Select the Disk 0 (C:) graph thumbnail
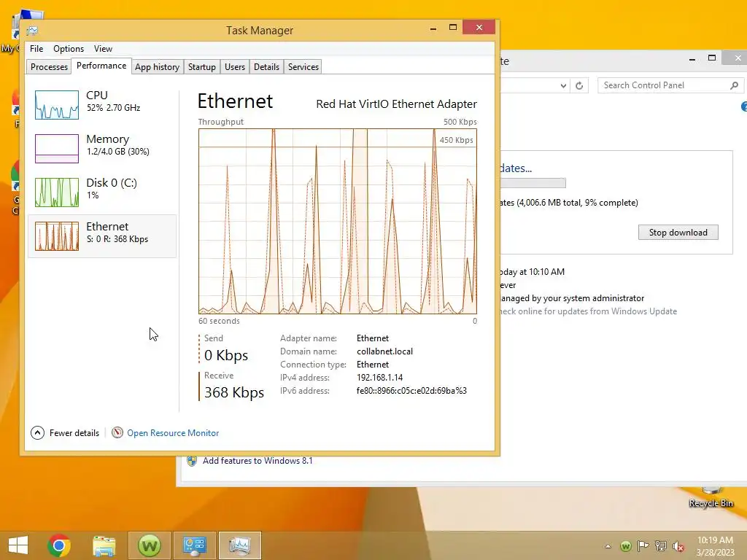Screen dimensions: 747x560 click(x=57, y=192)
